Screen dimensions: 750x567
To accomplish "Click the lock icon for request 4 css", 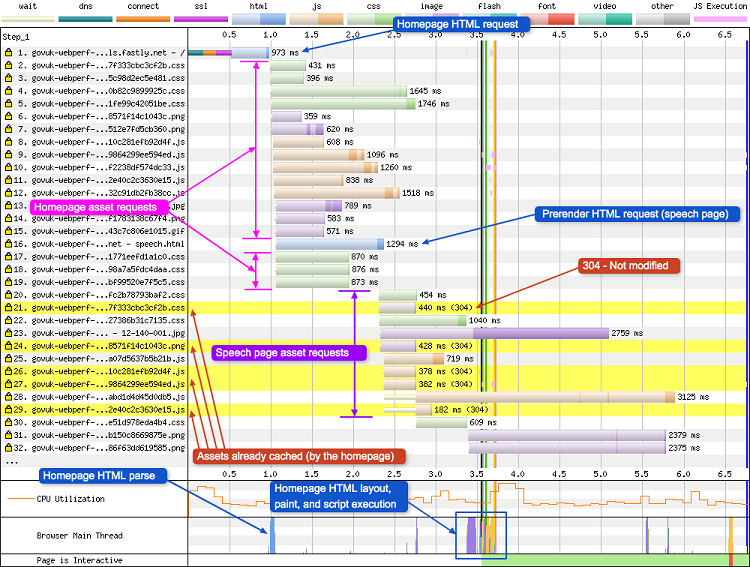I will point(8,90).
